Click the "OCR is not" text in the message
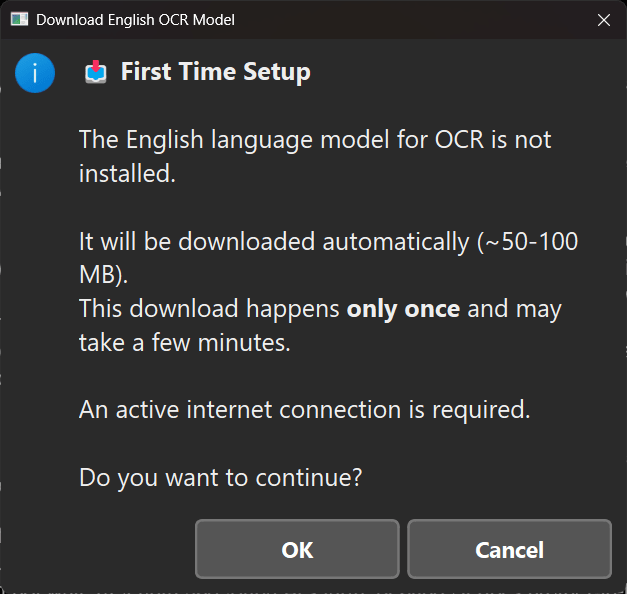Screen dimensions: 627x594 [x=493, y=139]
